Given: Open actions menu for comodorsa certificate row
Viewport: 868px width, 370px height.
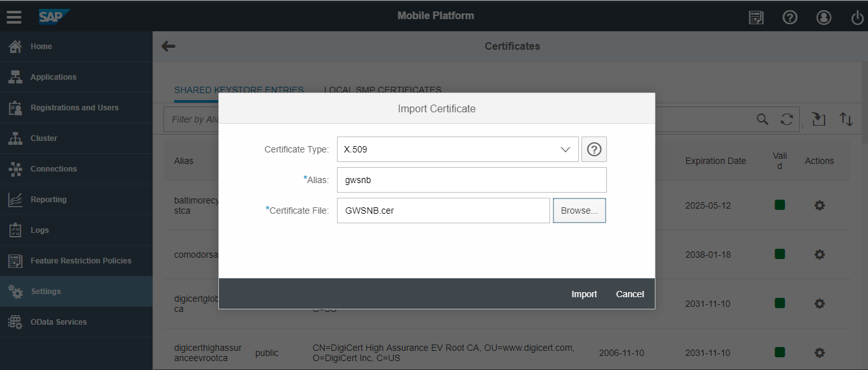Looking at the screenshot, I should pyautogui.click(x=819, y=254).
